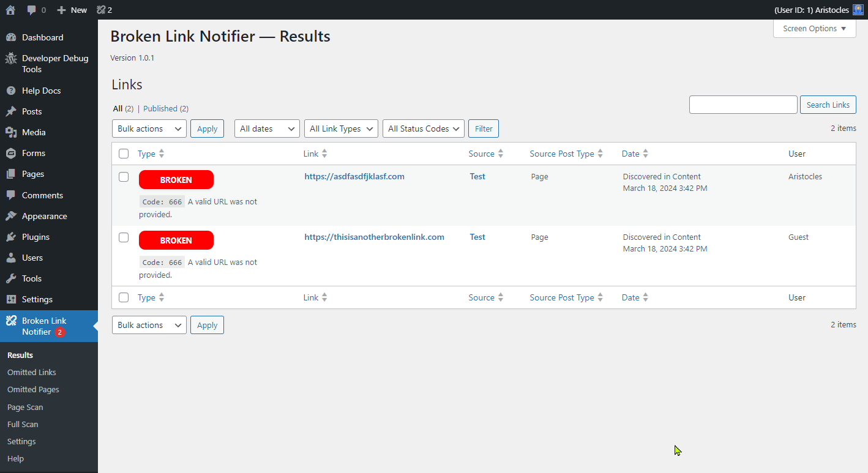868x473 pixels.
Task: Click the Plugins plug icon in sidebar
Action: click(x=13, y=236)
